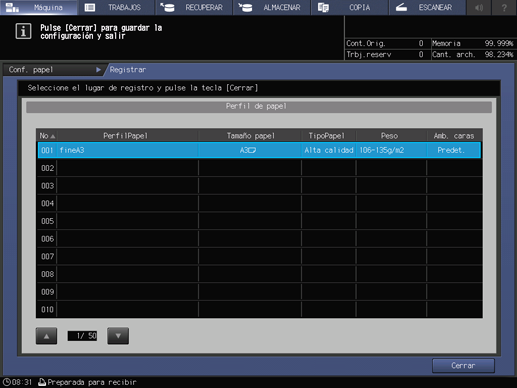Click the speaker volume icon
Viewport: 517px width, 388px height.
(x=479, y=7)
